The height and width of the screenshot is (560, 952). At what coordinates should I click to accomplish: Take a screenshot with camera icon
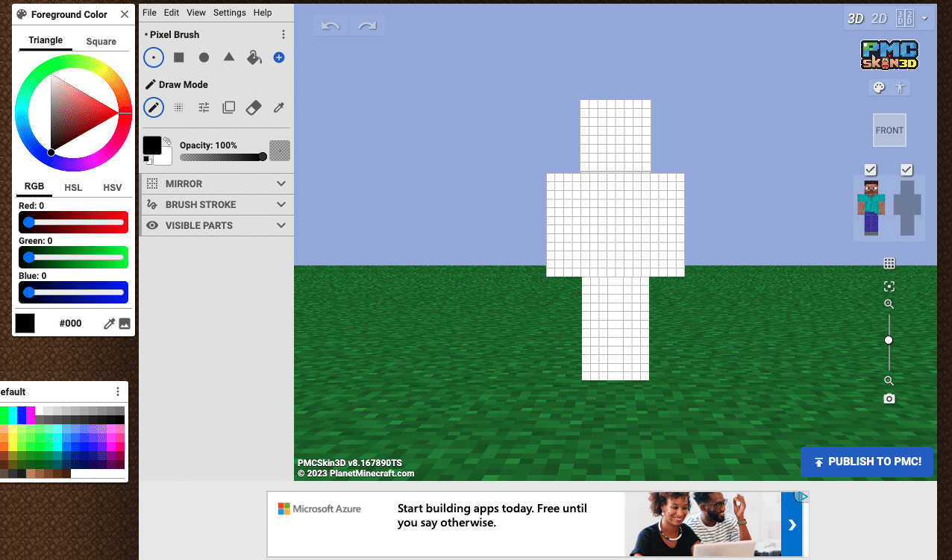889,399
